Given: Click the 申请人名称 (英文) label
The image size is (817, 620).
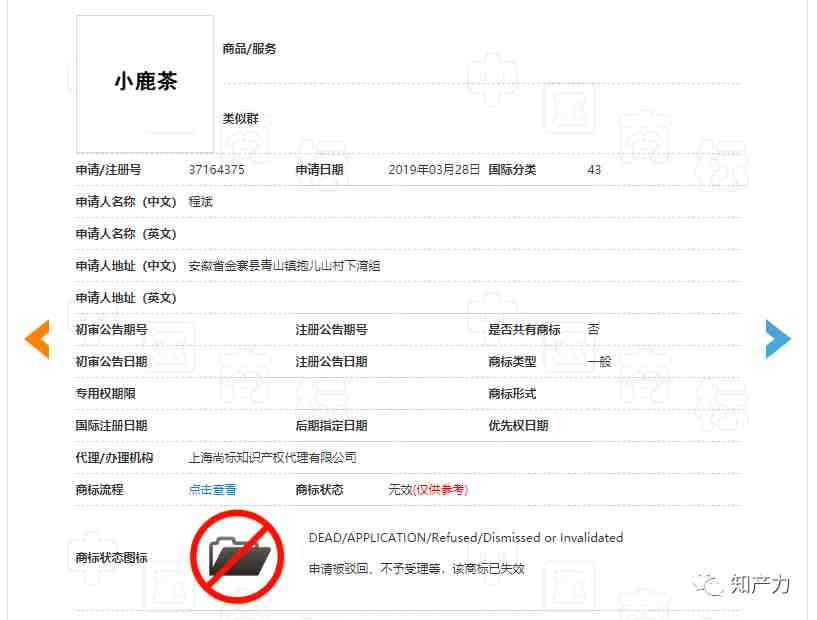Looking at the screenshot, I should coord(126,234).
